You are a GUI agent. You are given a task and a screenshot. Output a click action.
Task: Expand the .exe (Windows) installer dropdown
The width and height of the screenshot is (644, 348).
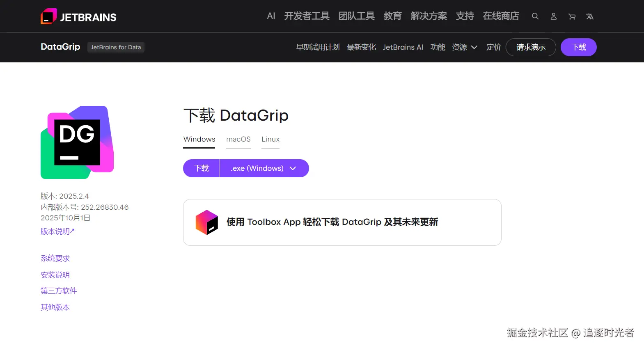click(x=264, y=168)
